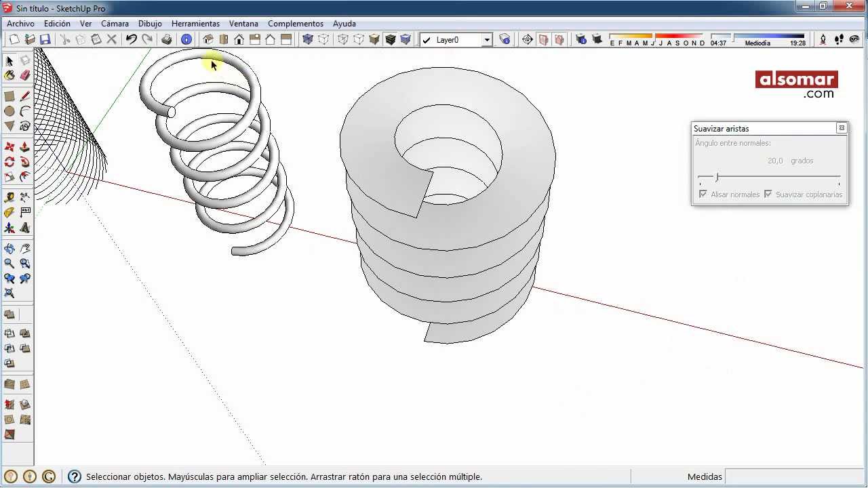Switch to Wireframe style
This screenshot has height=488, width=868.
343,40
